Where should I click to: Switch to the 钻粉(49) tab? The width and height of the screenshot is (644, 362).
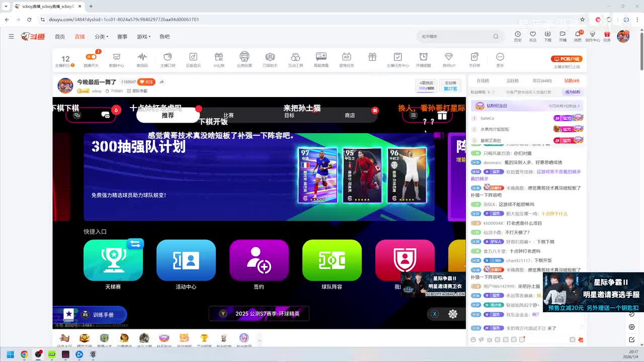[572, 80]
